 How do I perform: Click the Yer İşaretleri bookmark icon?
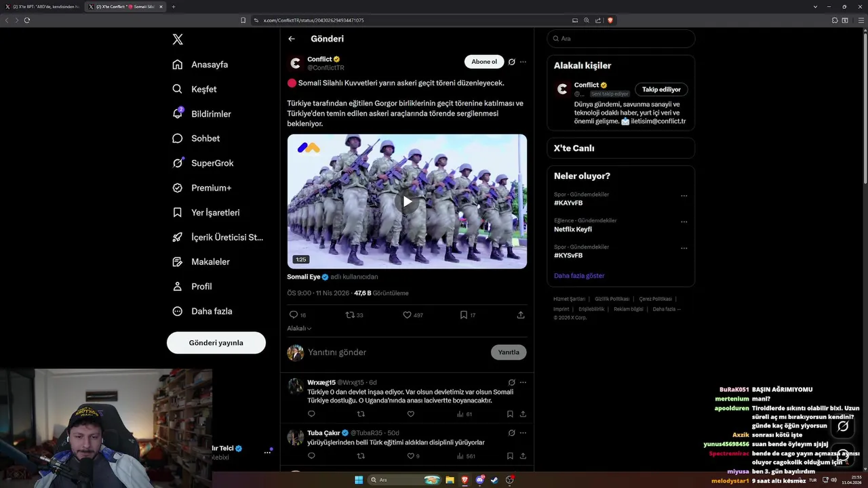[178, 212]
